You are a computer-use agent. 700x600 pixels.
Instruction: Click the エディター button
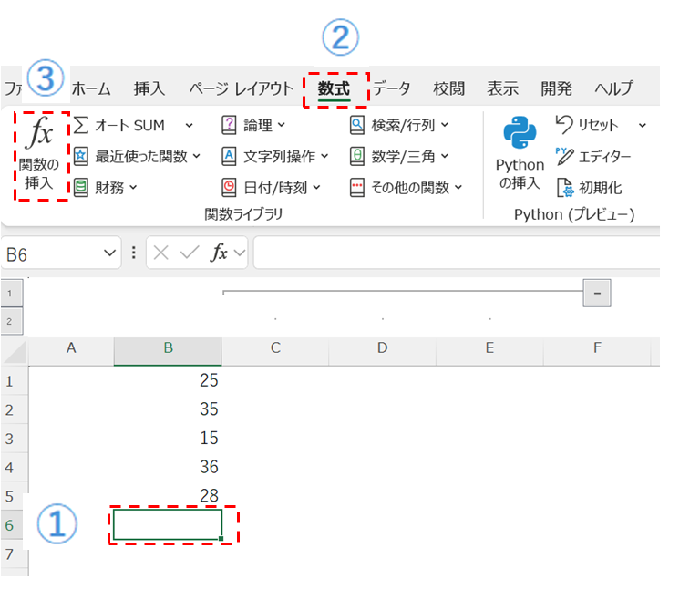point(593,156)
